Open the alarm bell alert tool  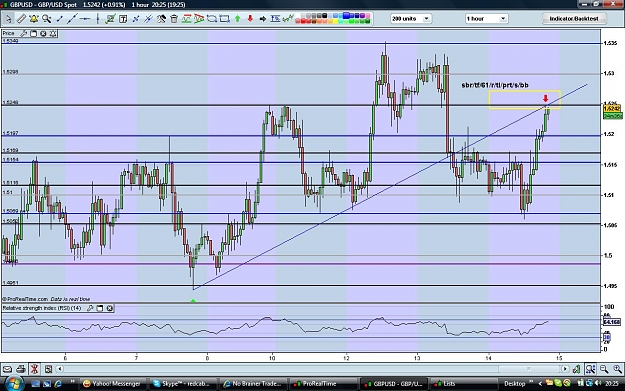point(33,18)
